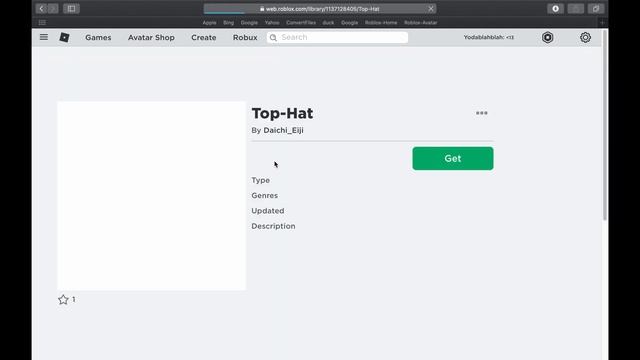Open the creator Daichi_Eiji profile
The width and height of the screenshot is (640, 360).
283,130
